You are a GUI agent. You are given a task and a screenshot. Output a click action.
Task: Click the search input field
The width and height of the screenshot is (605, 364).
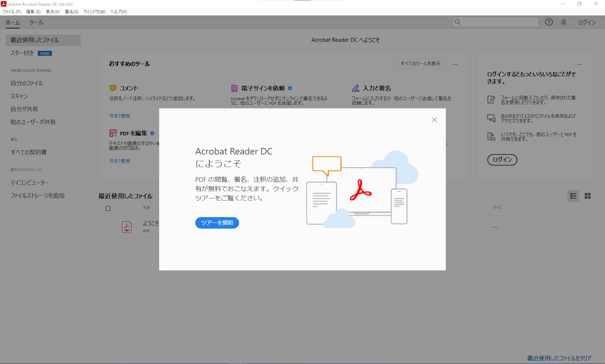pyautogui.click(x=496, y=22)
